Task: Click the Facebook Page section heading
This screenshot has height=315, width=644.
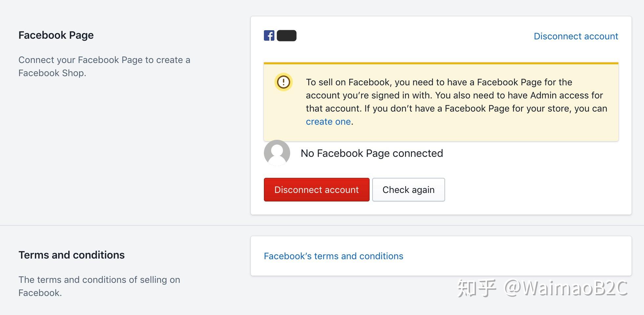Action: pyautogui.click(x=56, y=35)
